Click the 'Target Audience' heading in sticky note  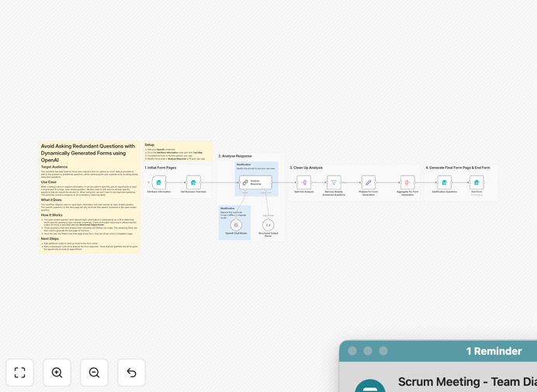pos(54,167)
